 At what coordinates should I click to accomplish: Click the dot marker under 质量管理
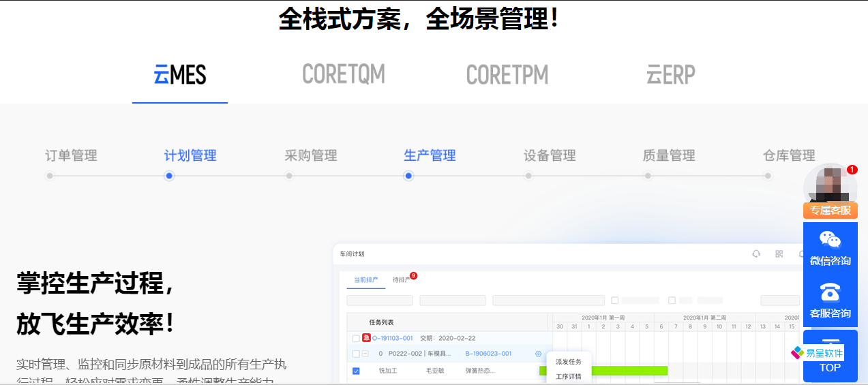(648, 176)
